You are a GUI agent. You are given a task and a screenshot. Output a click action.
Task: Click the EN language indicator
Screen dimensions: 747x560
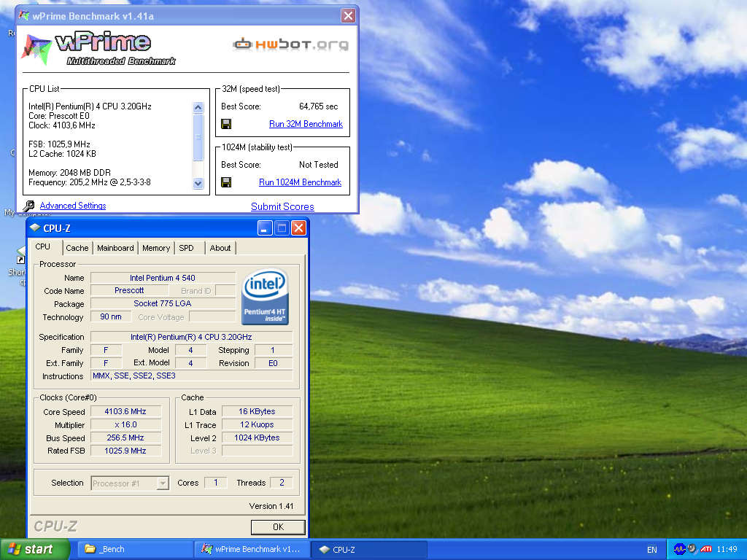click(x=651, y=550)
